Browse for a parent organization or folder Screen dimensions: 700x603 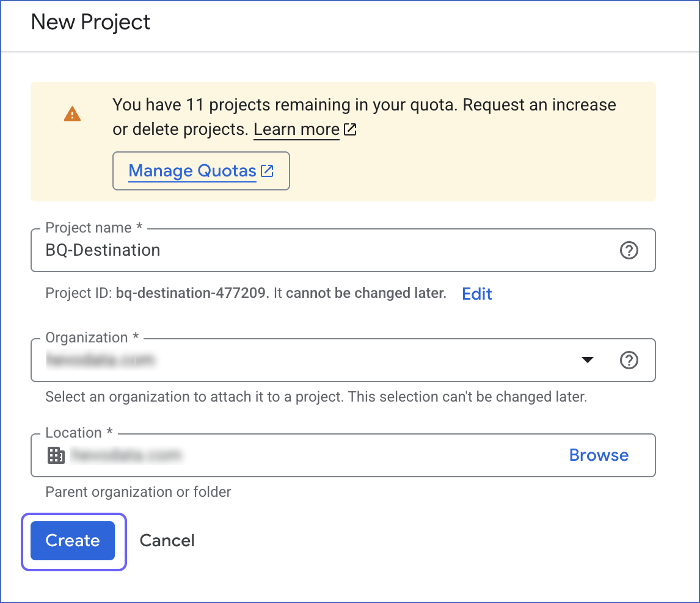coord(599,455)
